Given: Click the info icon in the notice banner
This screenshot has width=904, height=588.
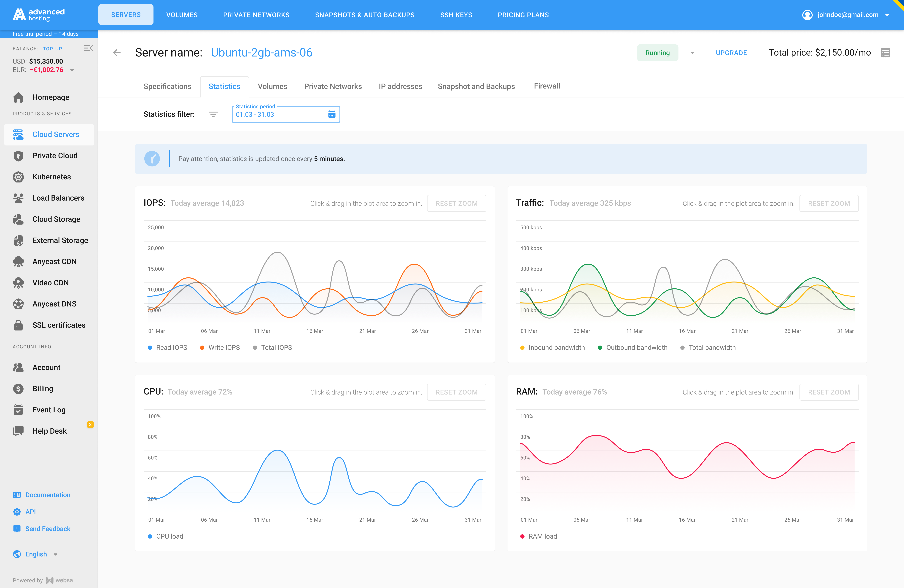Looking at the screenshot, I should pos(152,159).
